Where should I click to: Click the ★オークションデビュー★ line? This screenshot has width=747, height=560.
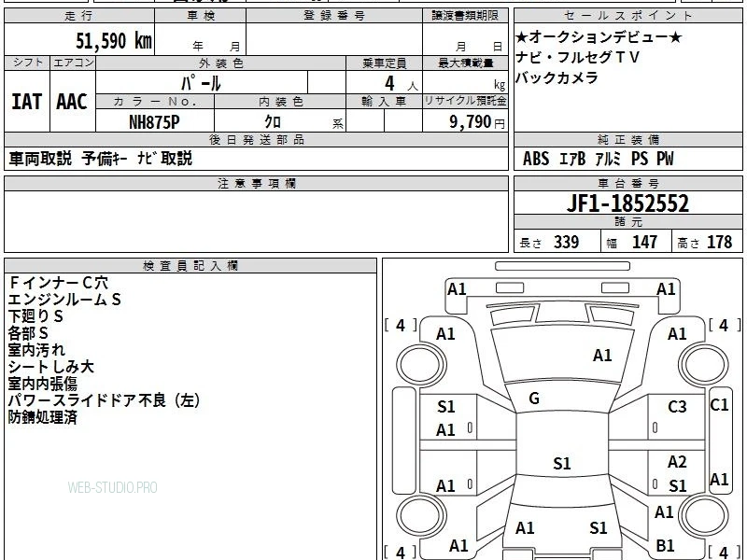[599, 37]
